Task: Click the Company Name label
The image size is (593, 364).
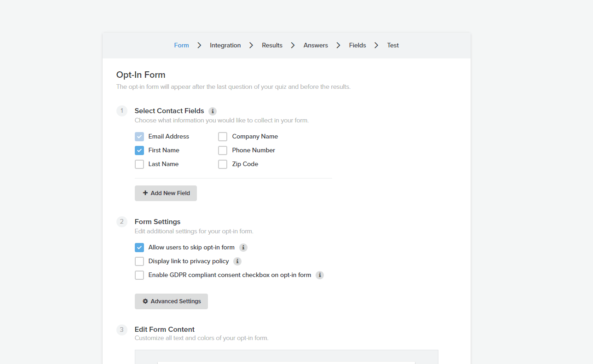Action: 255,137
